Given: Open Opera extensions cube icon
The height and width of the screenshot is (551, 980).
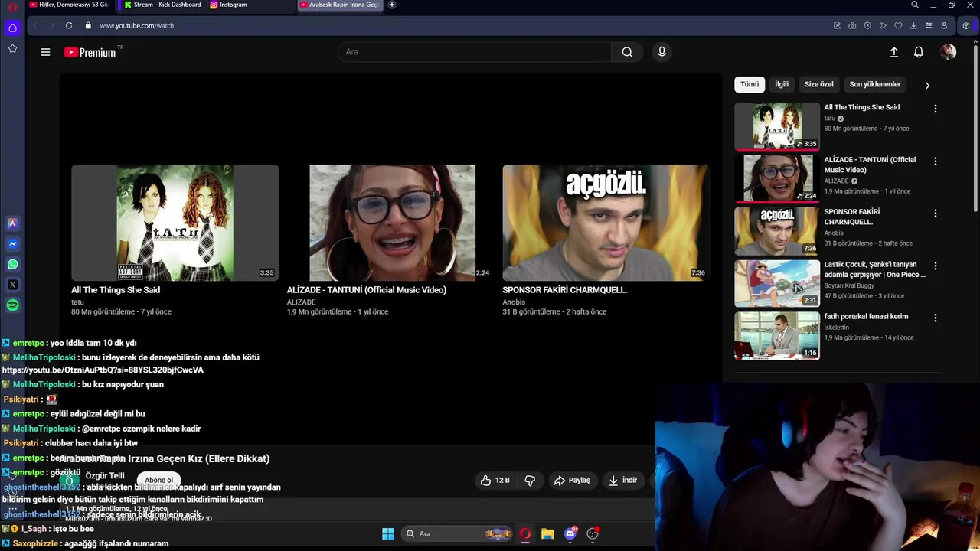Looking at the screenshot, I should (966, 25).
